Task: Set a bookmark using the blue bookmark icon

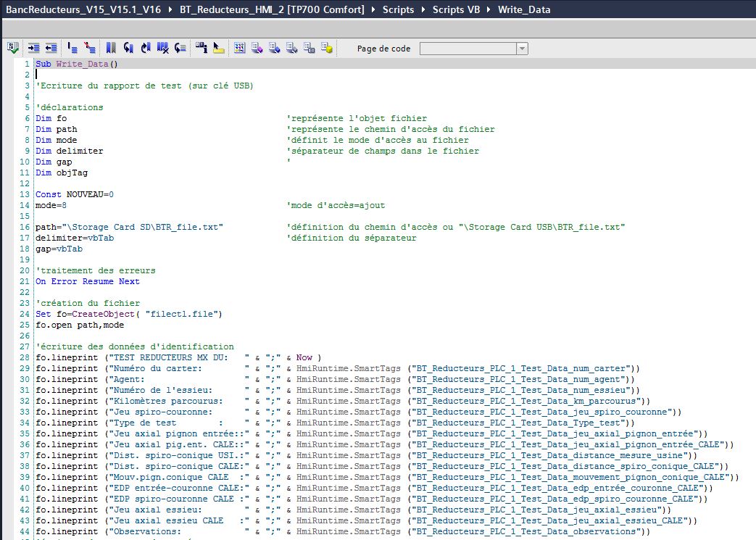Action: tap(111, 49)
